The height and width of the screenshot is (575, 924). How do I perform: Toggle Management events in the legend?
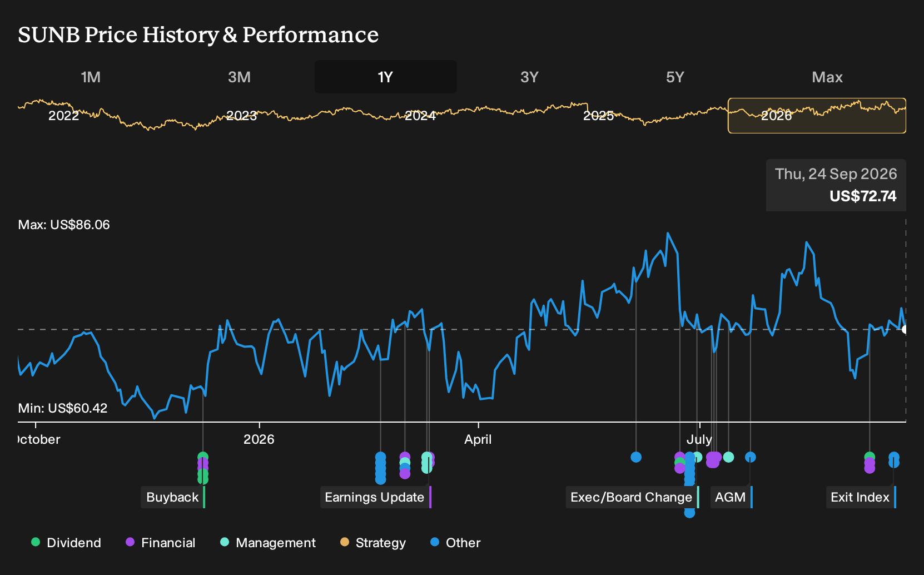click(268, 543)
